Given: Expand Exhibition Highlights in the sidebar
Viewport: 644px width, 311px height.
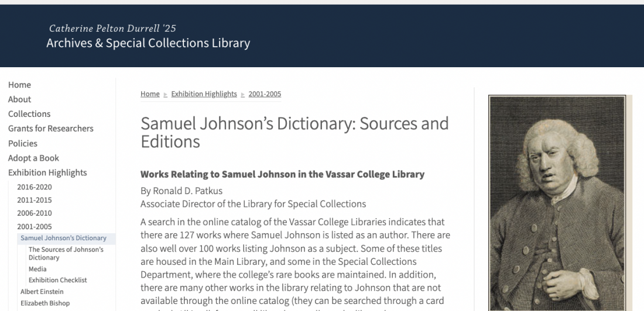Looking at the screenshot, I should click(x=47, y=172).
